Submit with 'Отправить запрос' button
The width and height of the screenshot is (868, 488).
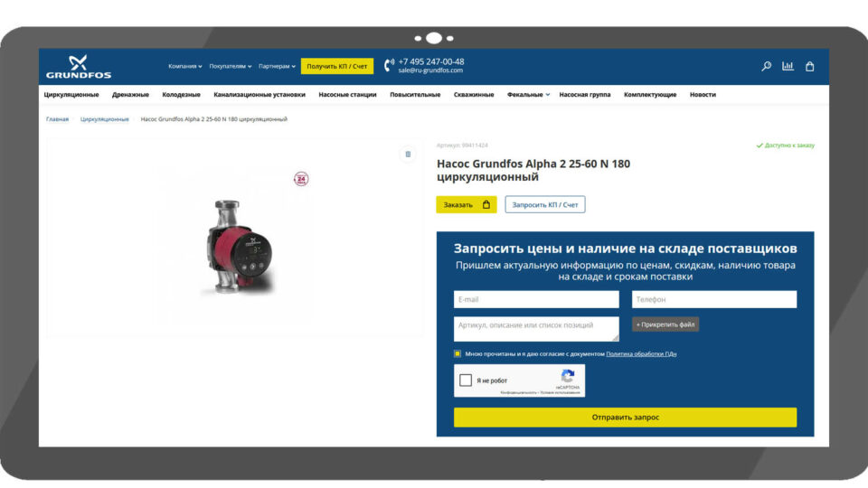point(625,418)
